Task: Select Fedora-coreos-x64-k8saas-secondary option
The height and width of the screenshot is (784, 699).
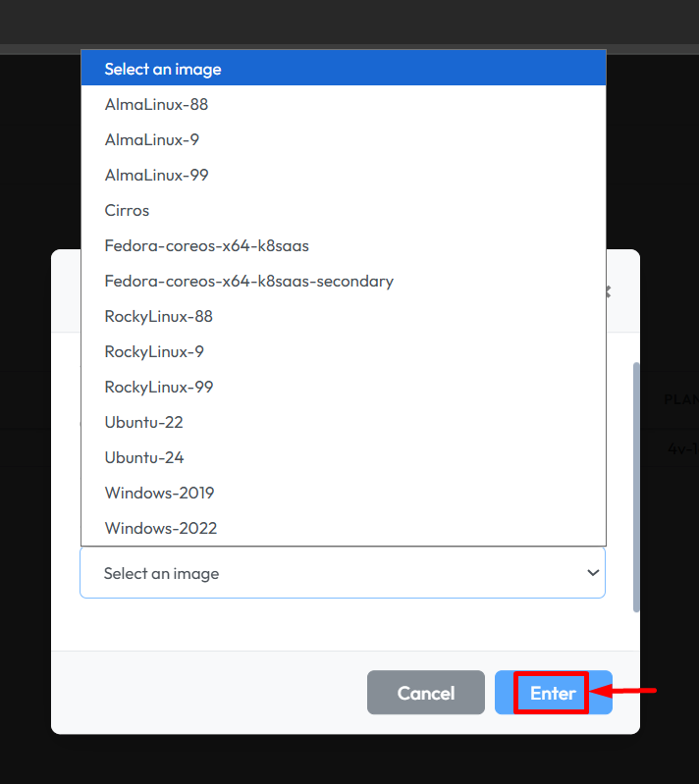Action: [x=249, y=281]
